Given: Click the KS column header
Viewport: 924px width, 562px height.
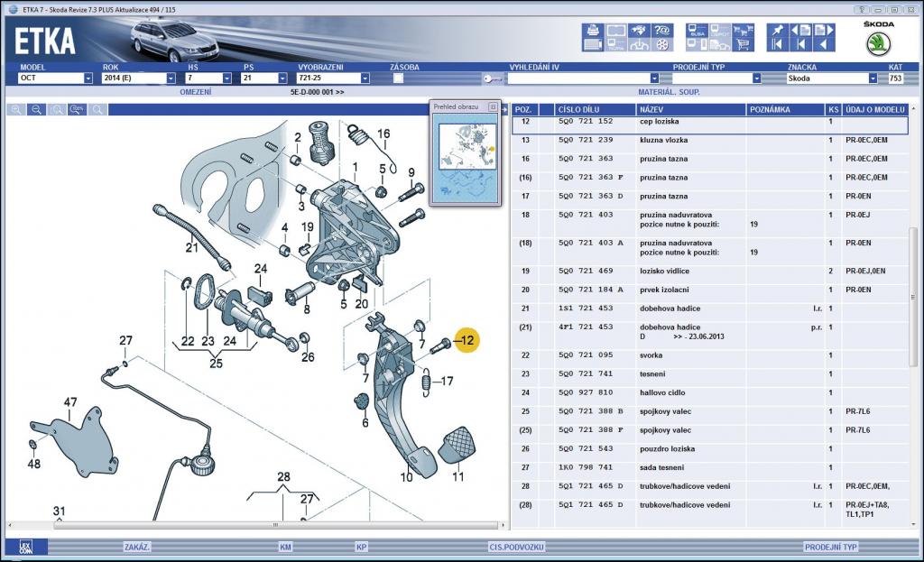Looking at the screenshot, I should pos(833,109).
